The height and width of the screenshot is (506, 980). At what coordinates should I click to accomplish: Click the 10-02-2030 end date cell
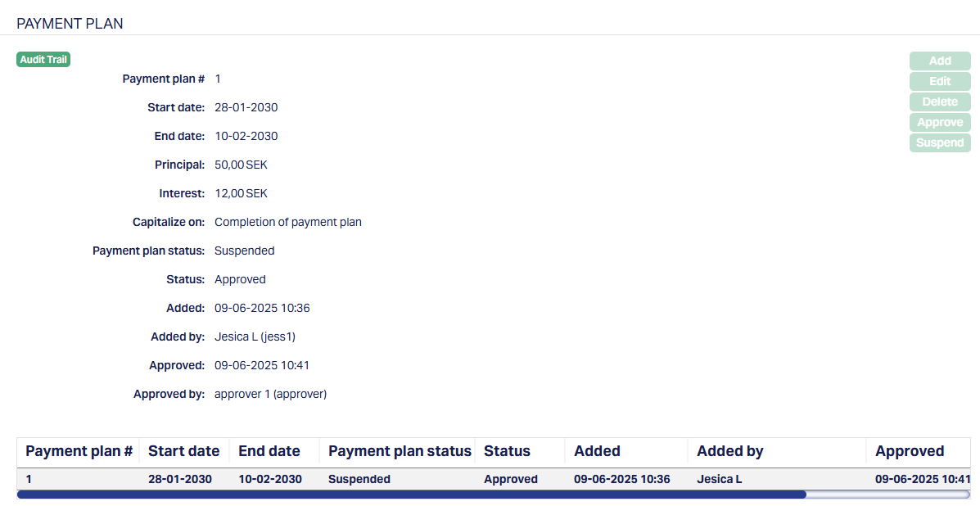(270, 479)
